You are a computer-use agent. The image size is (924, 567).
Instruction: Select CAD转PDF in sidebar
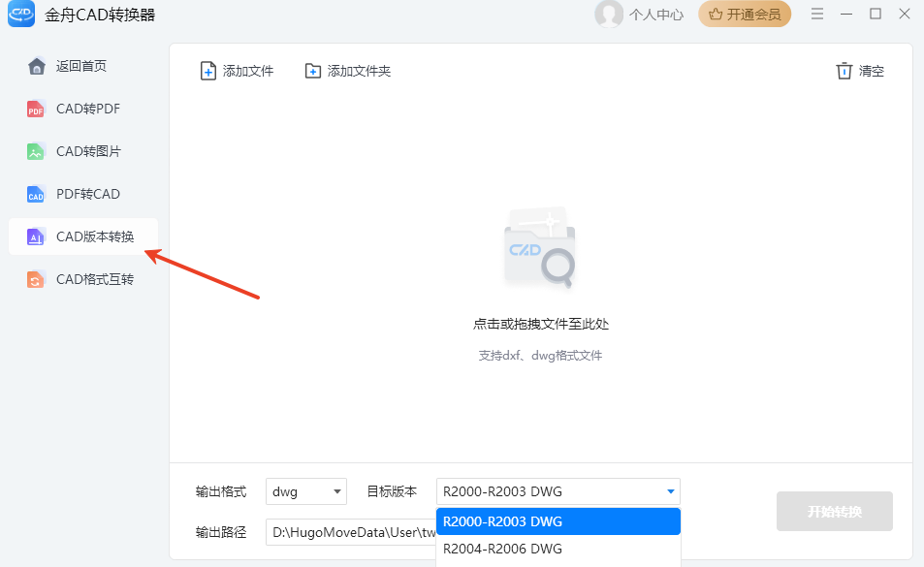click(x=83, y=109)
